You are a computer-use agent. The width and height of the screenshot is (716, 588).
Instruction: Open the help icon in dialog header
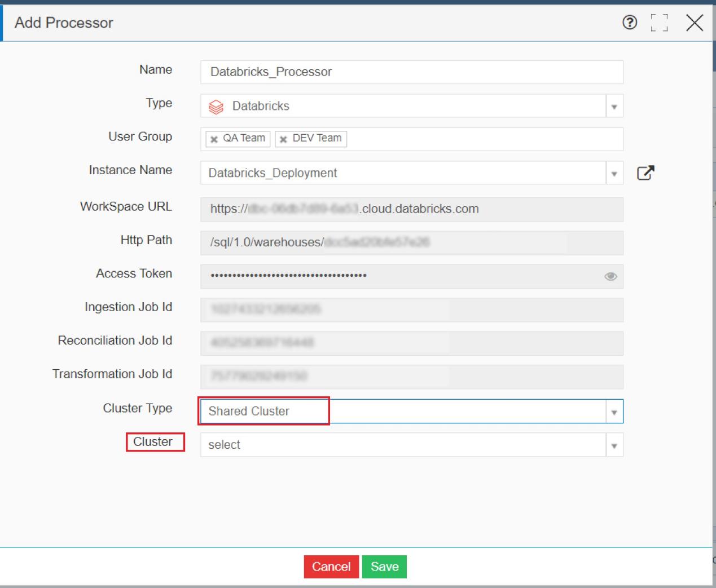pyautogui.click(x=629, y=23)
